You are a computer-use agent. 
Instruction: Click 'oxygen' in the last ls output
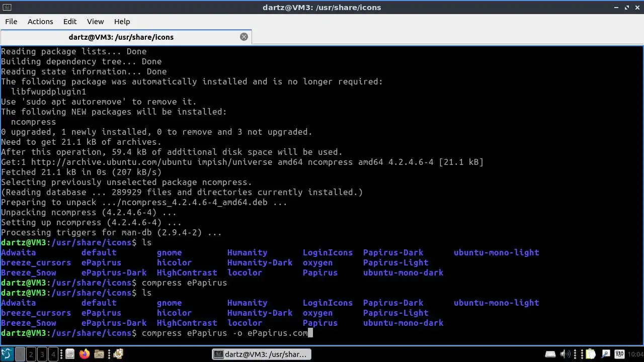tap(317, 313)
